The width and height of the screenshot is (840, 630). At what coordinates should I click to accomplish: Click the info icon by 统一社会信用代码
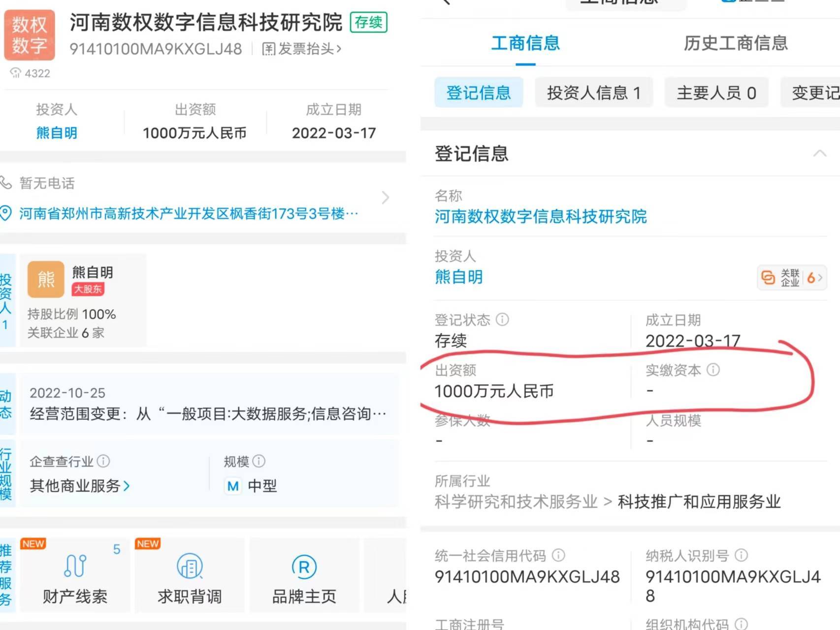pos(558,556)
